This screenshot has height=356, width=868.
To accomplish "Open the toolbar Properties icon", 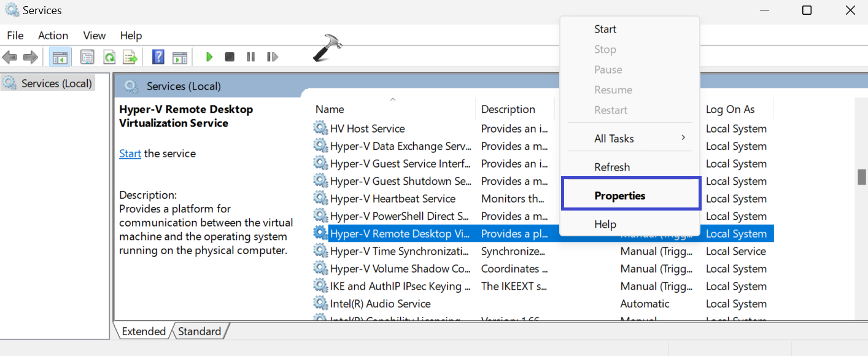I will (x=87, y=57).
